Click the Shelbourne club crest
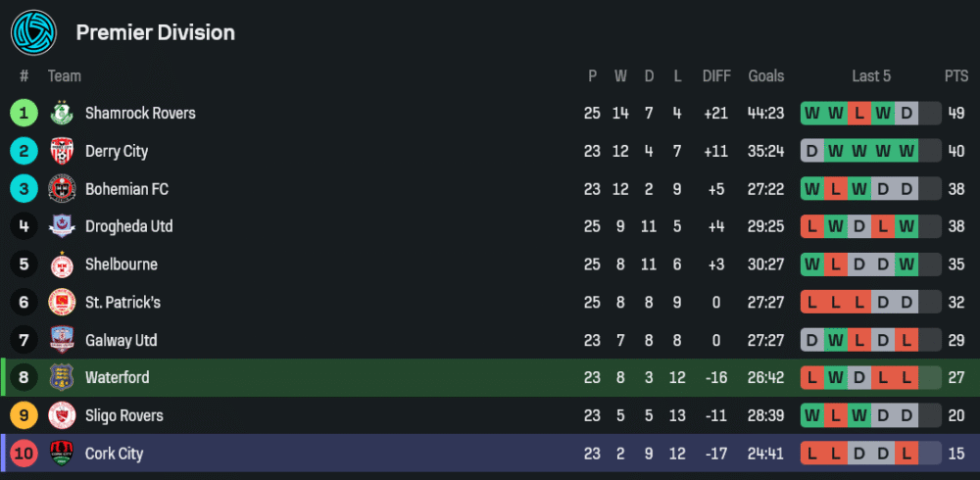The image size is (980, 480). tap(62, 264)
